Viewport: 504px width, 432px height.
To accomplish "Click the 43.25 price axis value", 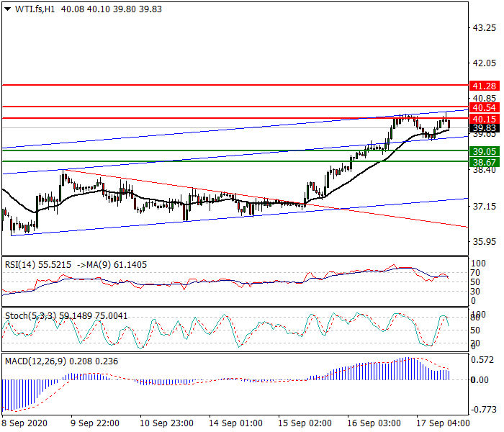I will coord(484,28).
